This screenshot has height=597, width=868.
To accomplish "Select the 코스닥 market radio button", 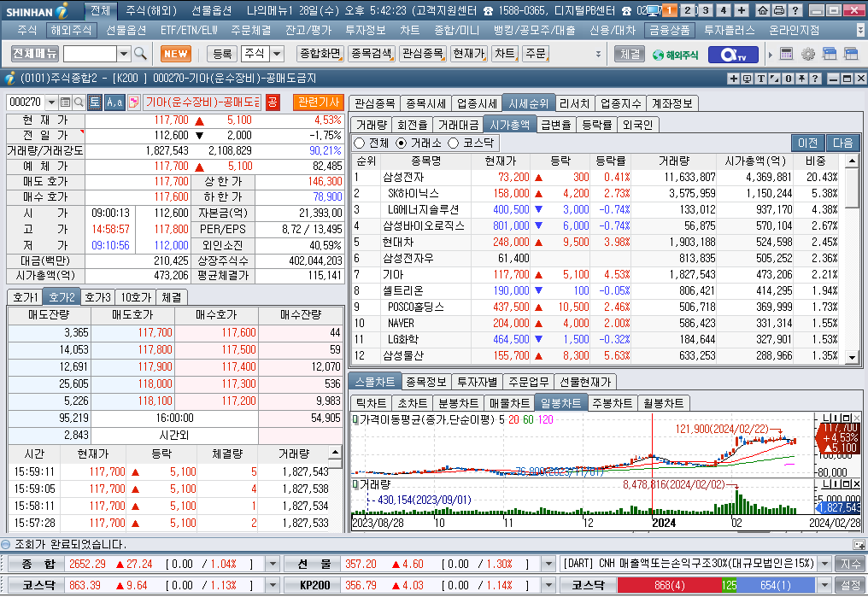I will [x=454, y=143].
